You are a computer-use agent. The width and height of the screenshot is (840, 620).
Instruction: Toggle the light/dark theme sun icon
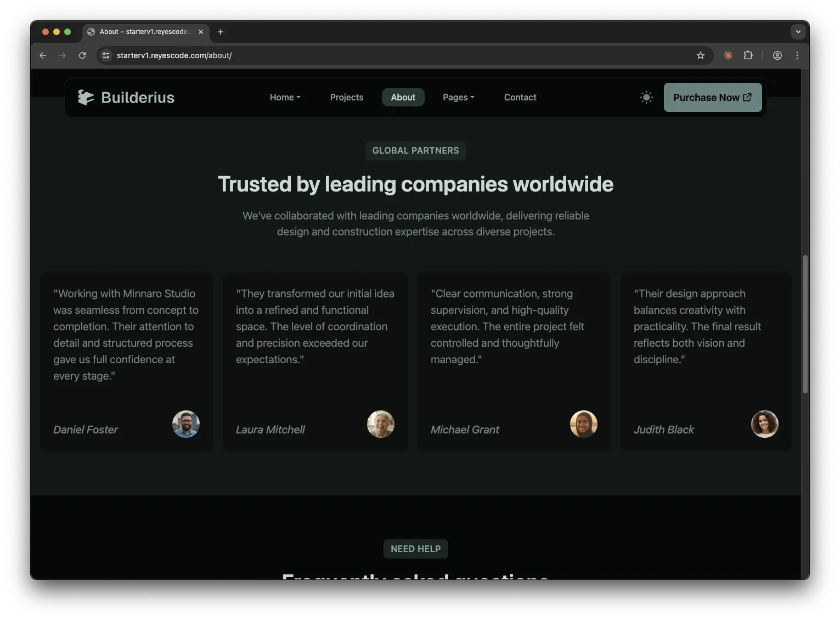pyautogui.click(x=646, y=97)
